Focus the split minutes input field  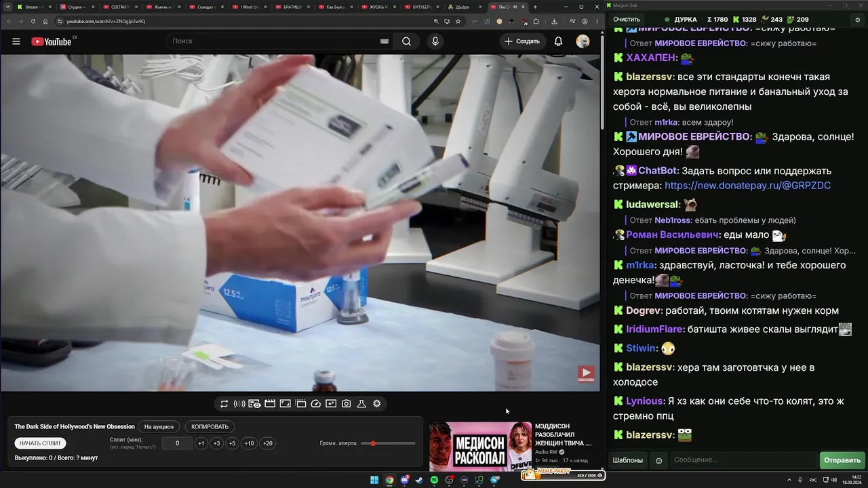[178, 443]
